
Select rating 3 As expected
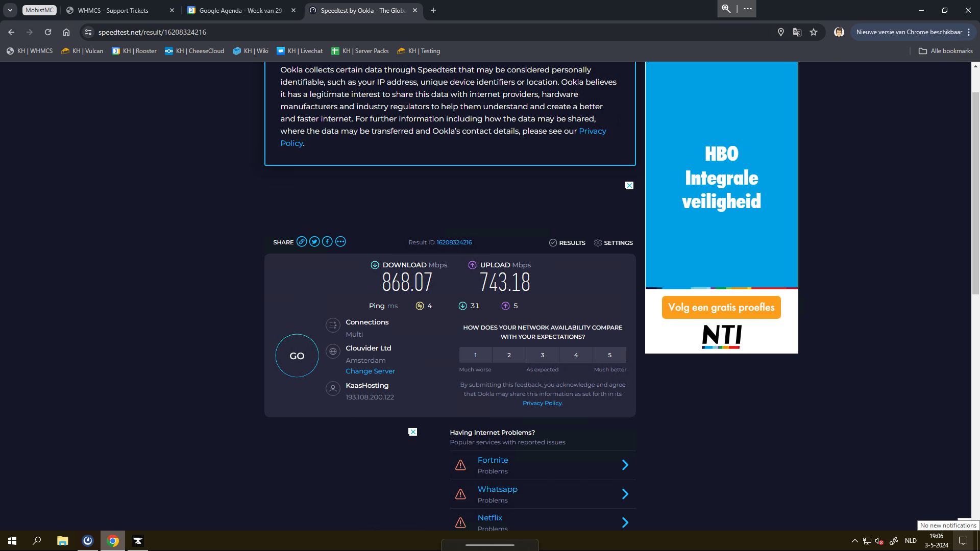coord(542,355)
